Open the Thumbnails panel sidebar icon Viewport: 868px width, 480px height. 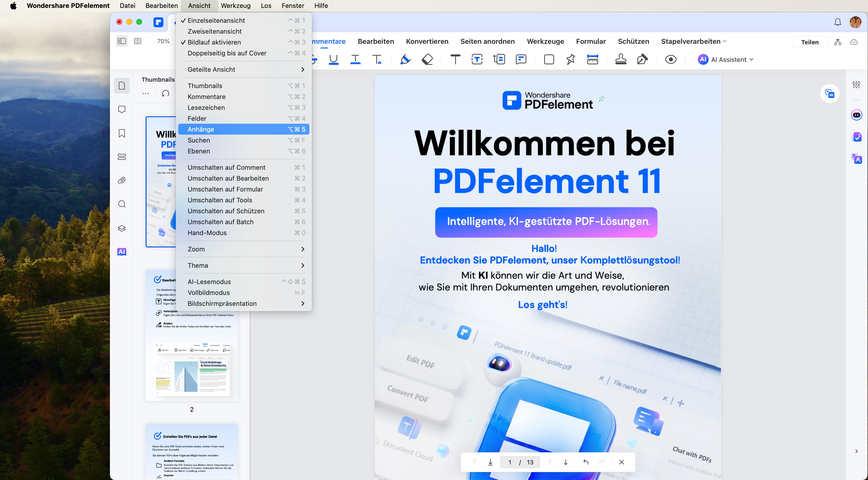[122, 86]
